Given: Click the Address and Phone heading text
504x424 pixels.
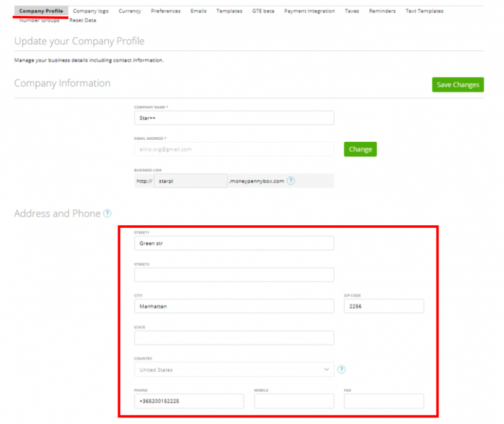Looking at the screenshot, I should (x=57, y=213).
